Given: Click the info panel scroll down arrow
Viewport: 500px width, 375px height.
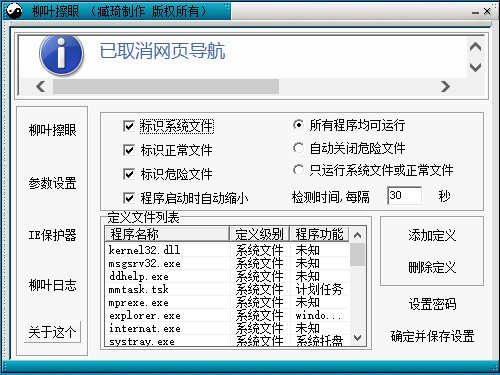Looking at the screenshot, I should pyautogui.click(x=475, y=67).
